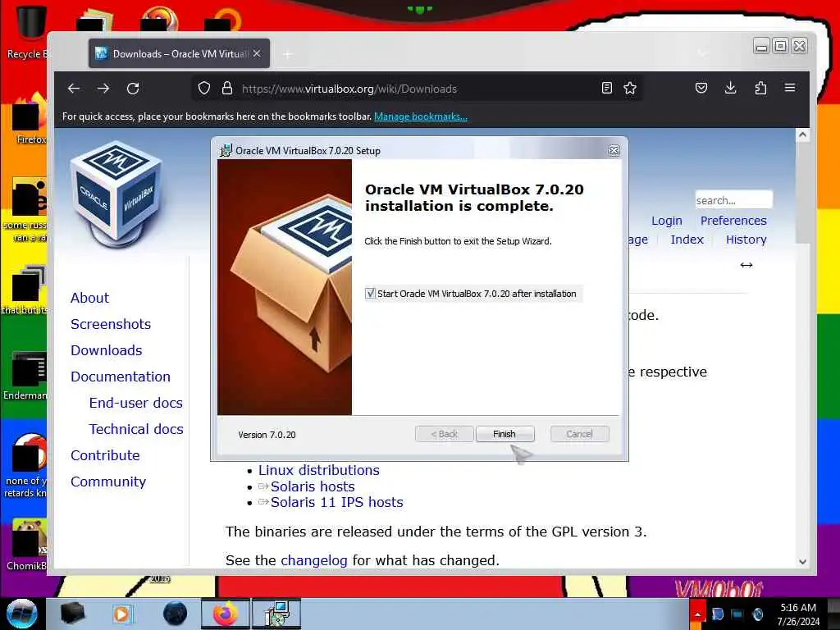Open Firefox list-all-tabs dropdown arrow
Viewport: 840px width, 630px height.
(x=702, y=53)
